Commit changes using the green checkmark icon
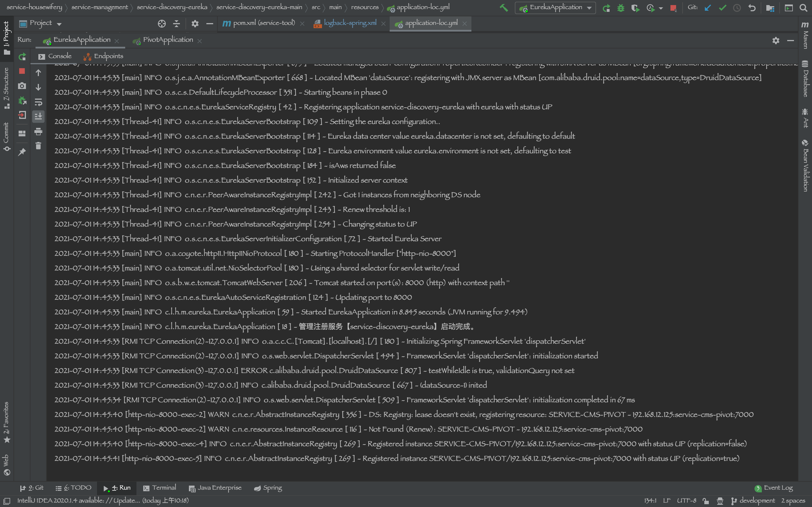812x507 pixels. tap(722, 7)
